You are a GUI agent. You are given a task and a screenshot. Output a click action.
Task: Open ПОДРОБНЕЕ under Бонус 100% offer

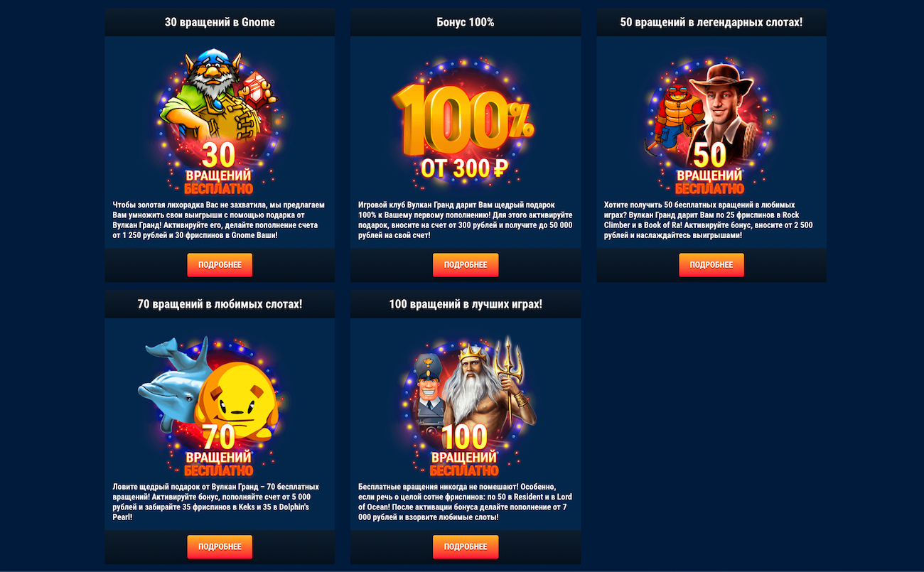click(x=466, y=265)
